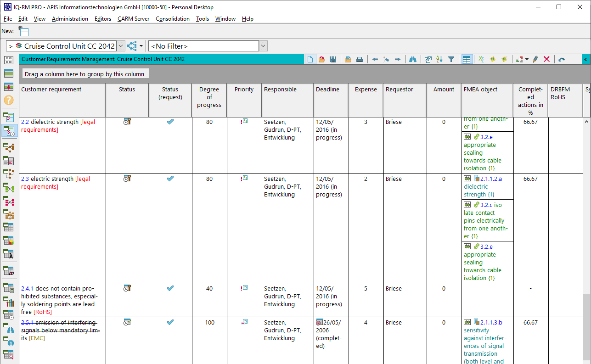
Task: Expand the arrow beside the structure tree icon
Action: [141, 46]
